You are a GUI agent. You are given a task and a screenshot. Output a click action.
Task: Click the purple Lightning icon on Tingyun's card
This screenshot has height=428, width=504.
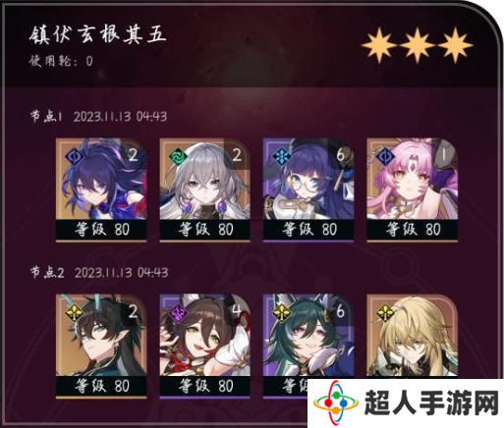(x=179, y=313)
